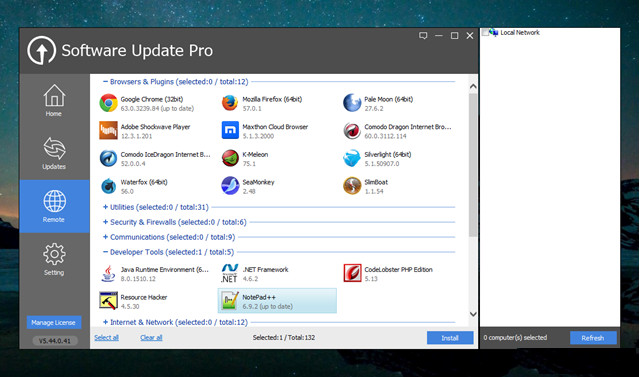
Task: Click the Select all link
Action: click(x=107, y=337)
